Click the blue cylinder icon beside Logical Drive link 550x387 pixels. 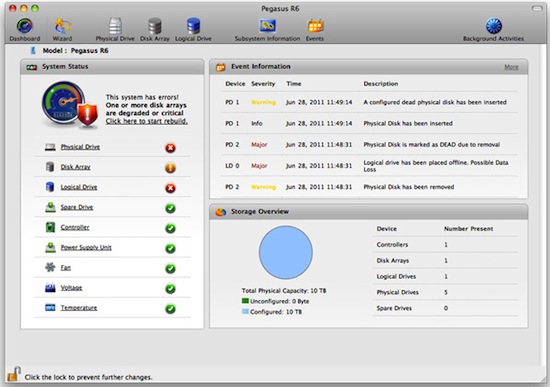pyautogui.click(x=50, y=187)
